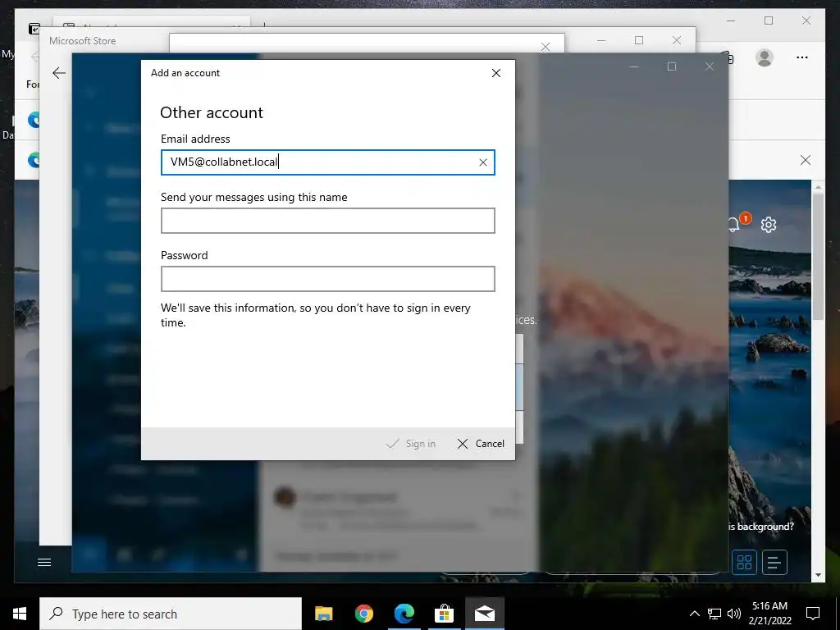Switch to Microsoft Edge on the taskbar
This screenshot has height=630, width=840.
(404, 614)
